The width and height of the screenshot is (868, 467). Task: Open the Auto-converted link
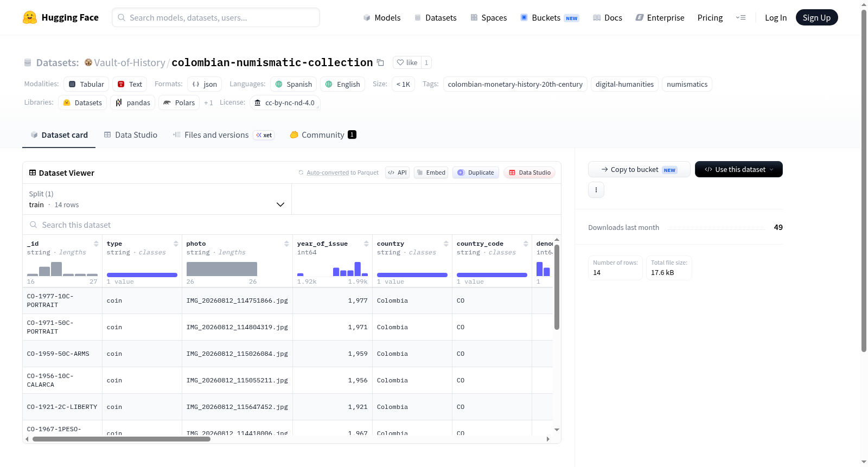coord(328,172)
